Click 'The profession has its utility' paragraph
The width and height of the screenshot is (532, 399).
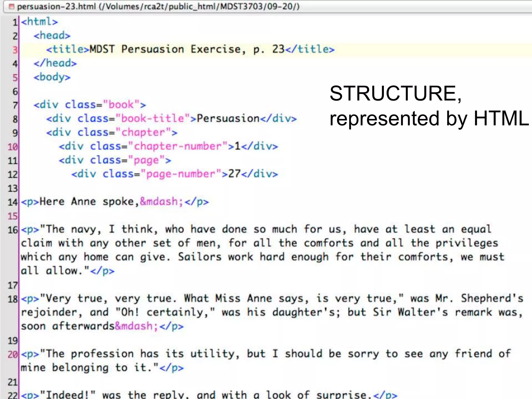click(266, 361)
